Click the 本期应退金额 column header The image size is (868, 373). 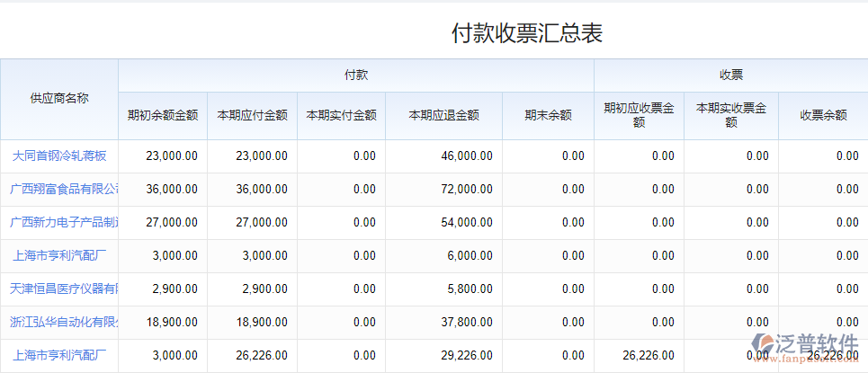443,115
